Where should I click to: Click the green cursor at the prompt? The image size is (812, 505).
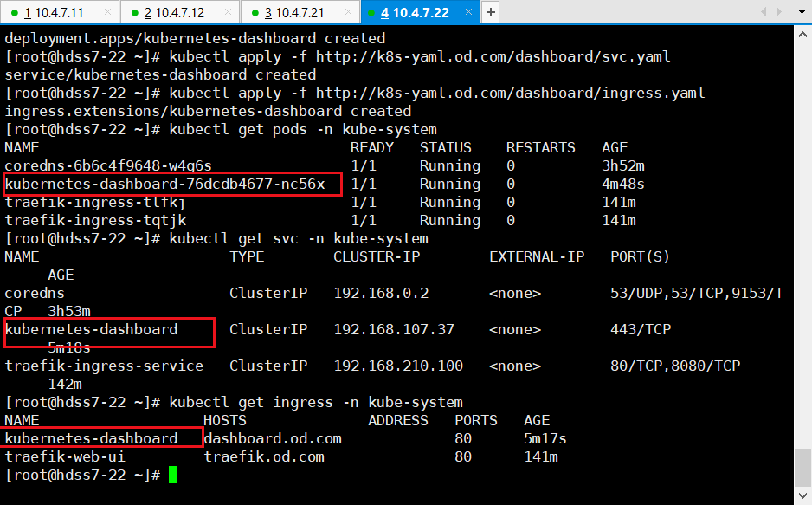(x=173, y=475)
